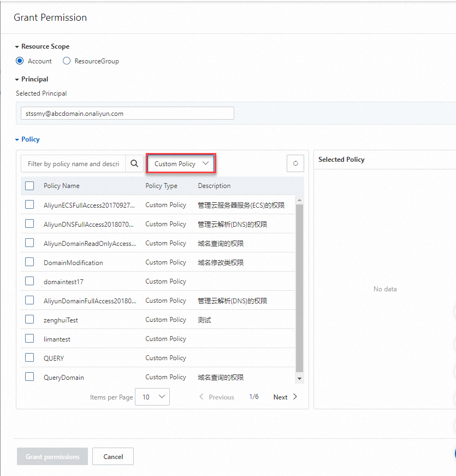Image resolution: width=456 pixels, height=476 pixels.
Task: Click the AliyunDomainFullAccess20180 policy name
Action: pos(90,301)
